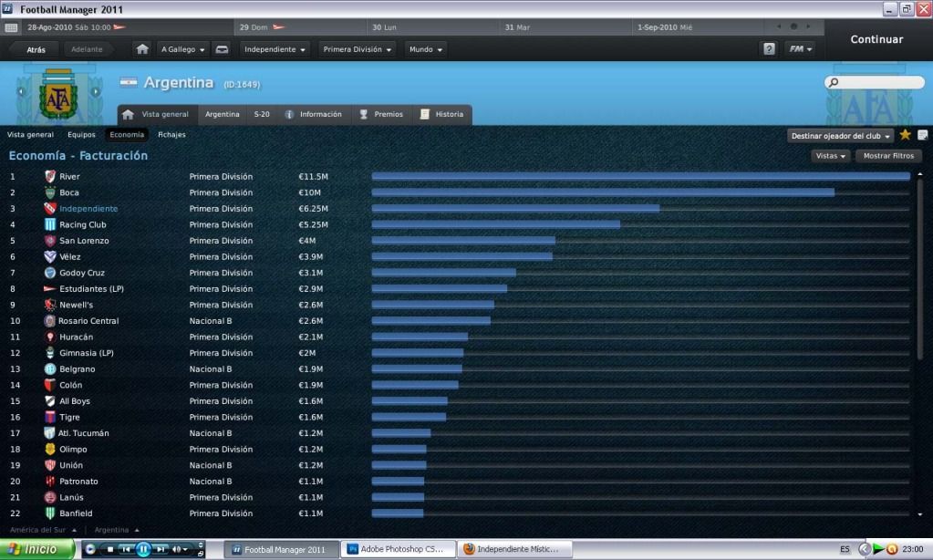
Task: Open the Independiente club link in the list
Action: (x=88, y=209)
